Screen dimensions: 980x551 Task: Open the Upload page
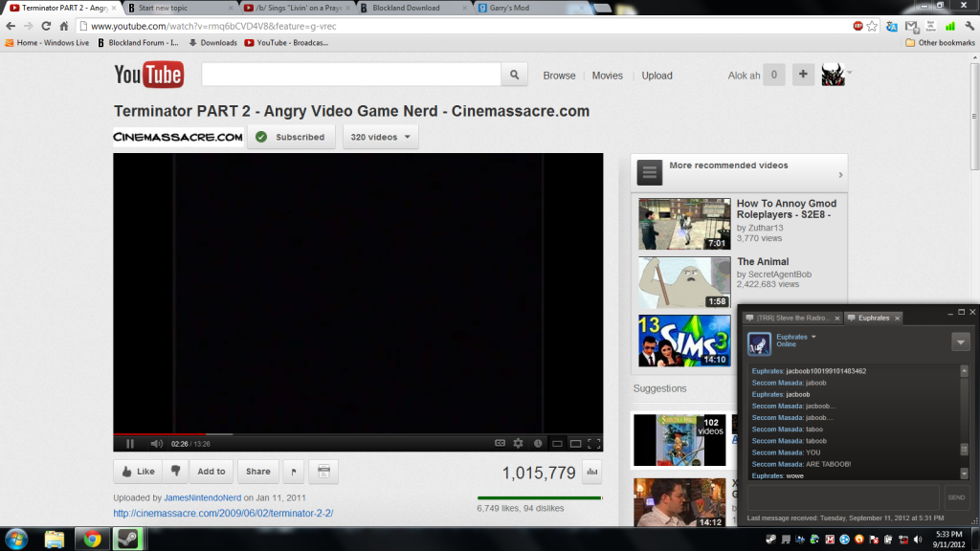pyautogui.click(x=657, y=76)
